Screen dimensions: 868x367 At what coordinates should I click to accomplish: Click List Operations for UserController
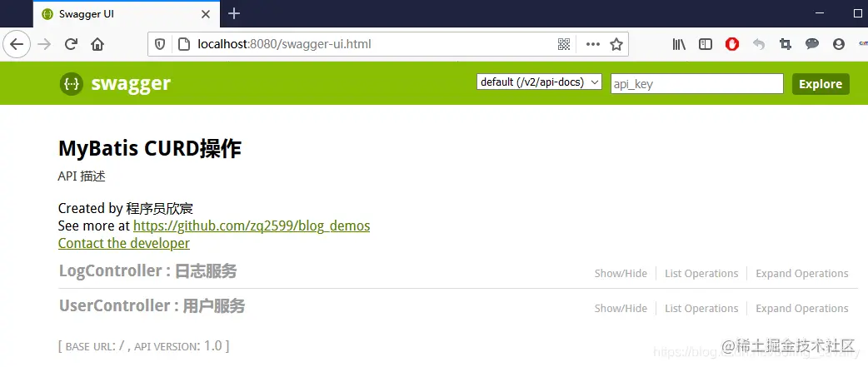[701, 309]
